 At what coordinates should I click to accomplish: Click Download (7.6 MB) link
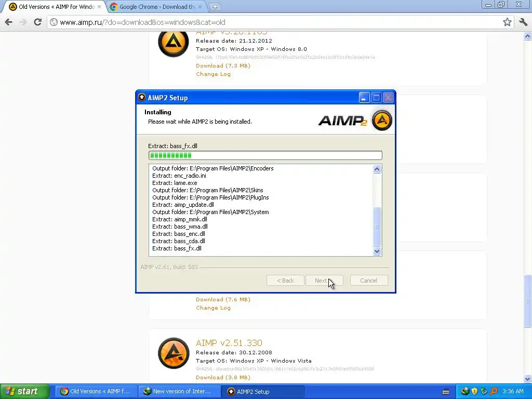223,300
